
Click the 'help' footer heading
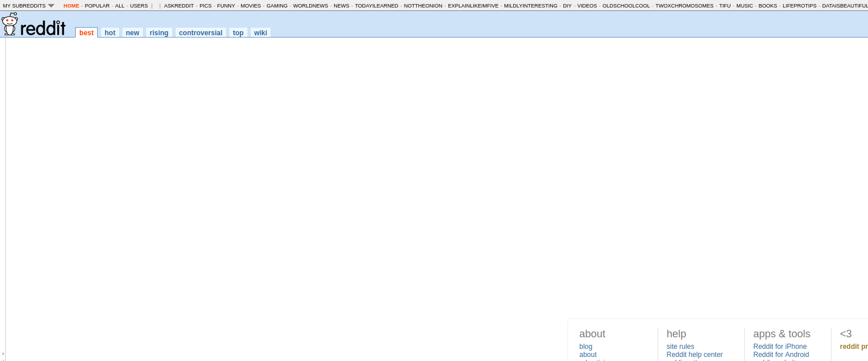(x=676, y=334)
